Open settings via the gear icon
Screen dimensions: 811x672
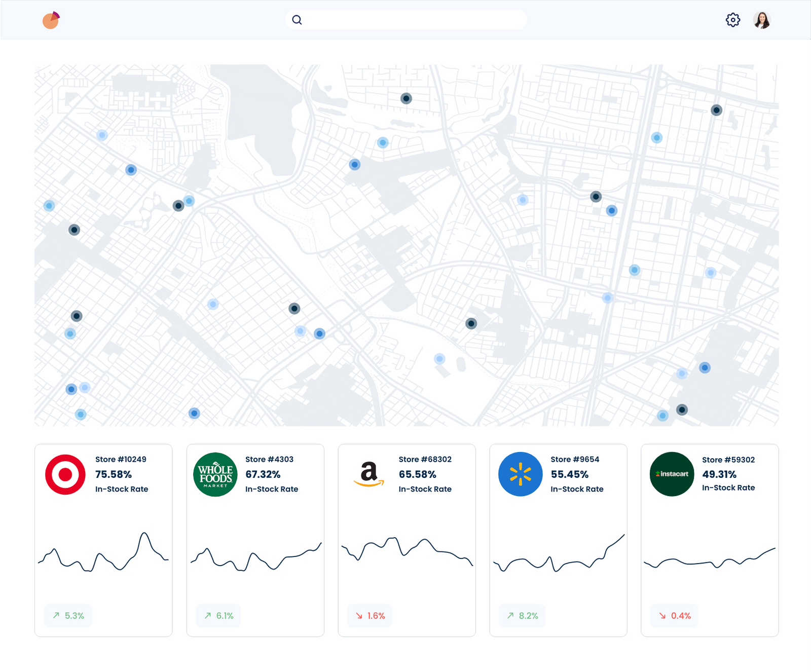732,20
